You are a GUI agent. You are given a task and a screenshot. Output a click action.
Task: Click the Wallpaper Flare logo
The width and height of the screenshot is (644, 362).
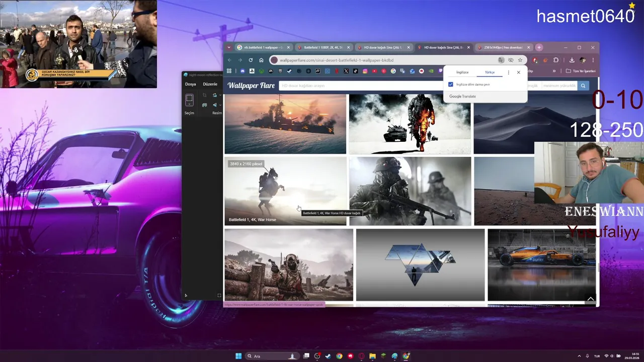pyautogui.click(x=251, y=85)
